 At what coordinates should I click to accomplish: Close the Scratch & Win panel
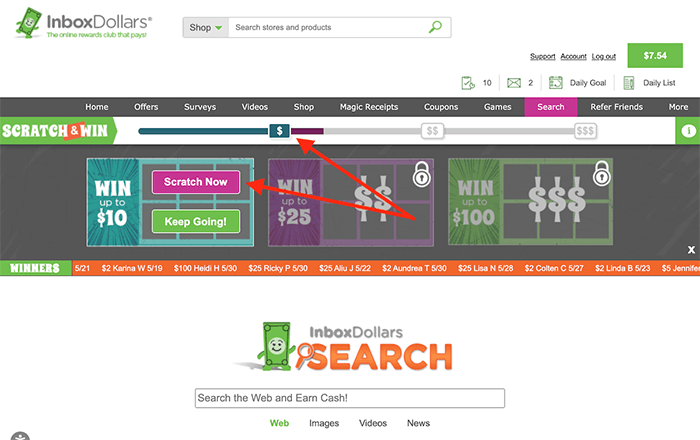coord(691,250)
